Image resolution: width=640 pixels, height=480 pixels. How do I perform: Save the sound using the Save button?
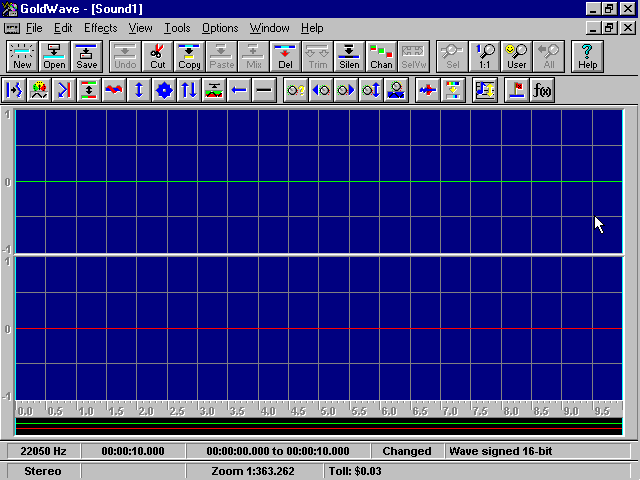87,56
